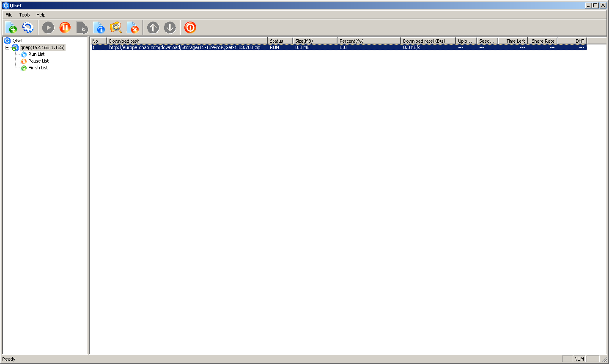Screen dimensions: 609x364
Task: Click the Ready status bar text
Action: coord(9,359)
